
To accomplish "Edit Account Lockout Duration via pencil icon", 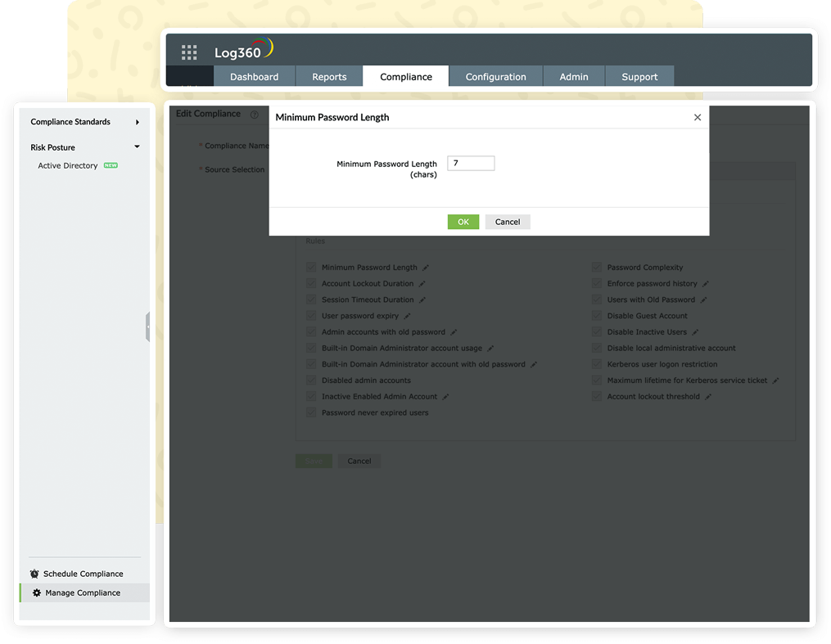I will pos(422,284).
